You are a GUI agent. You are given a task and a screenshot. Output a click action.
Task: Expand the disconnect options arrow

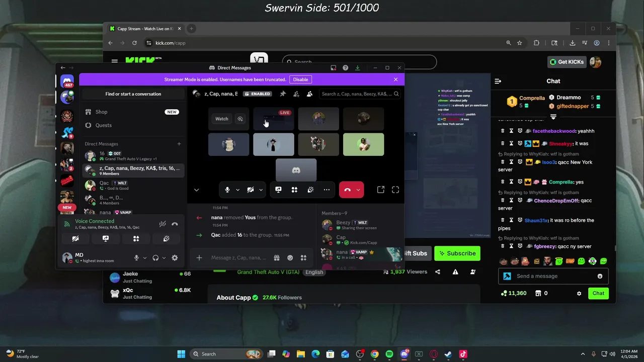[x=358, y=190]
